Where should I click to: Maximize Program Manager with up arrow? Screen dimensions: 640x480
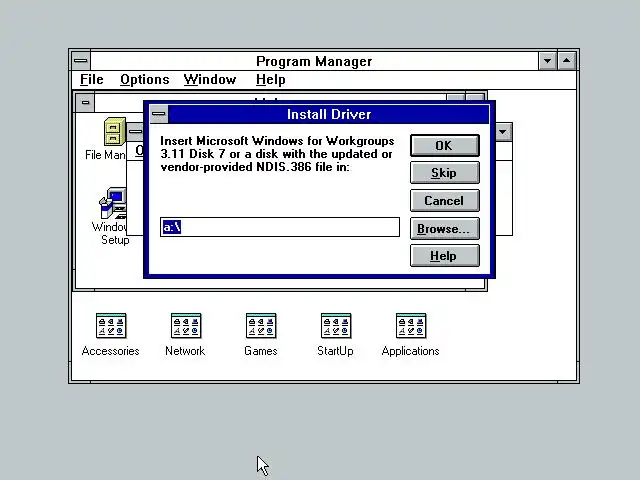point(567,61)
